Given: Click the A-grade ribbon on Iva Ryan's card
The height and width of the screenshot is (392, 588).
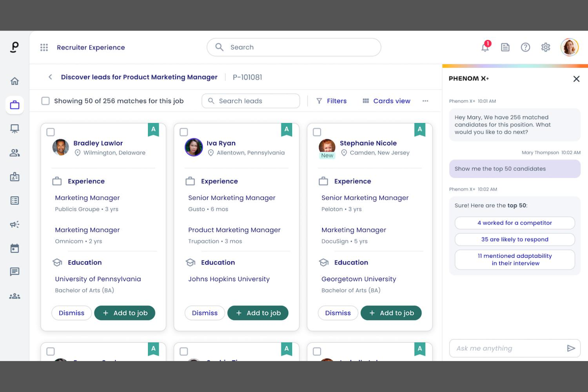Looking at the screenshot, I should [x=286, y=129].
